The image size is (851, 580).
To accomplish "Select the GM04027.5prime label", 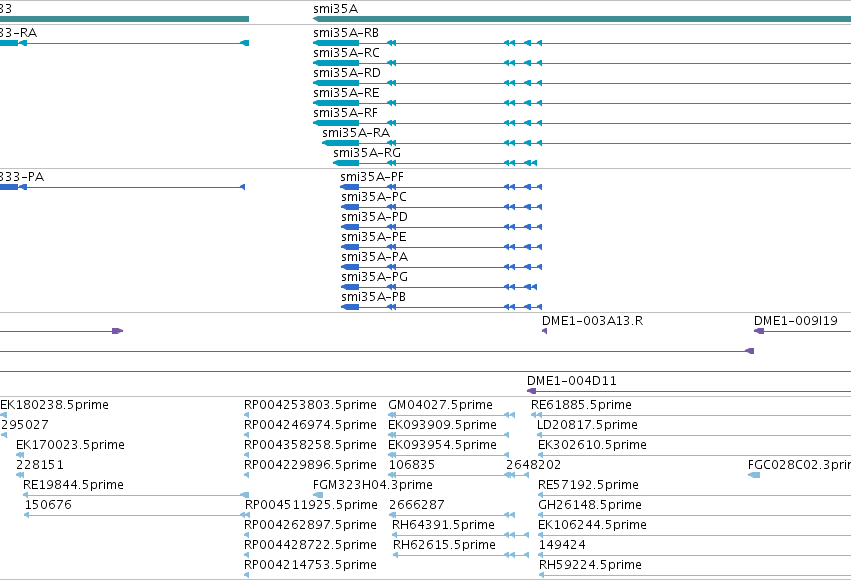I will (441, 405).
